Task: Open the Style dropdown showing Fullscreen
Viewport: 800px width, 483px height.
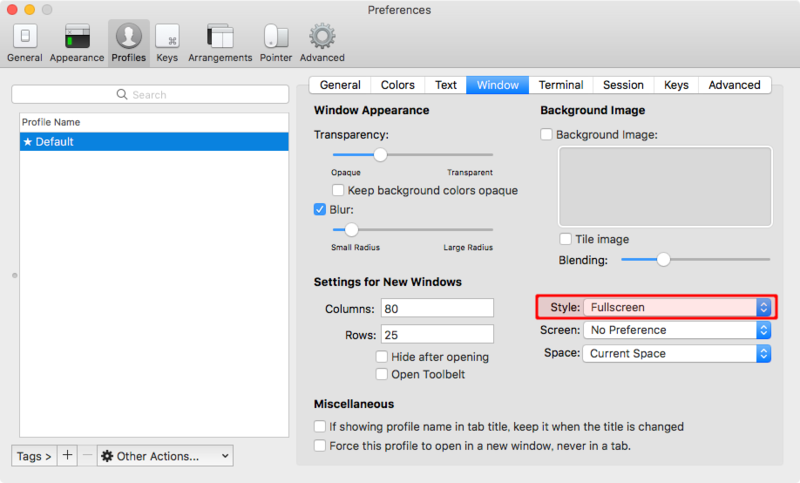Action: [x=677, y=307]
